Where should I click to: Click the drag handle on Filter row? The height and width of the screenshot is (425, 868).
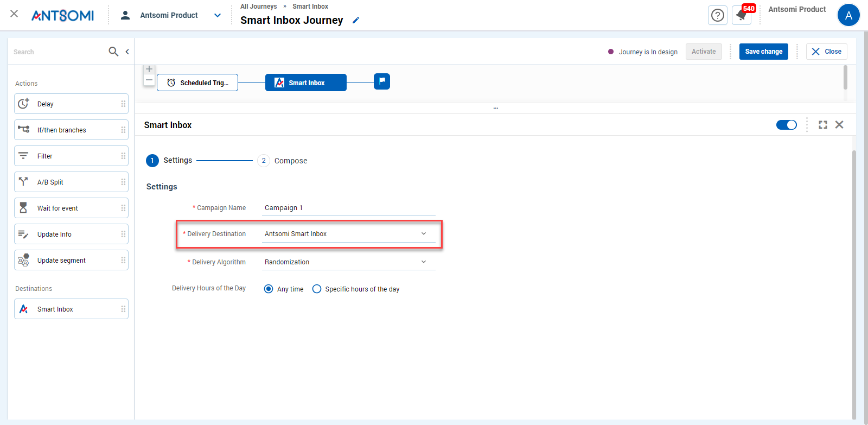pos(123,156)
